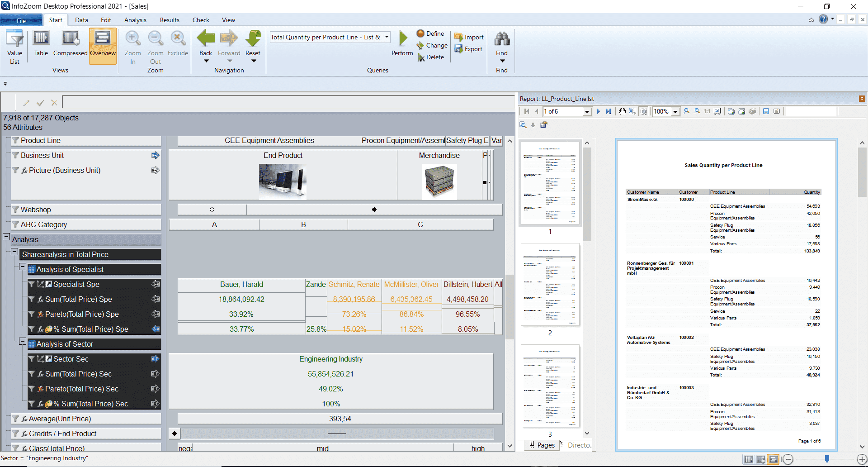Open the Value List view

[x=14, y=47]
